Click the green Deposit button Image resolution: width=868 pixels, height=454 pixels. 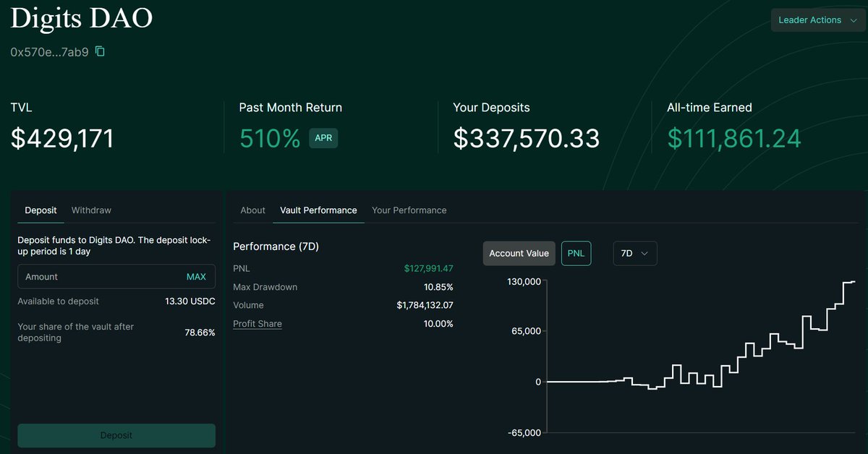(116, 435)
